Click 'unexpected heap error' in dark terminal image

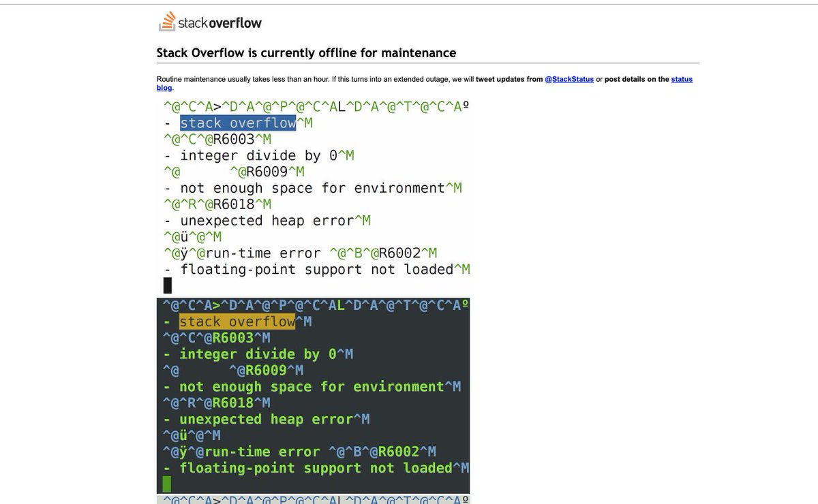[266, 420]
